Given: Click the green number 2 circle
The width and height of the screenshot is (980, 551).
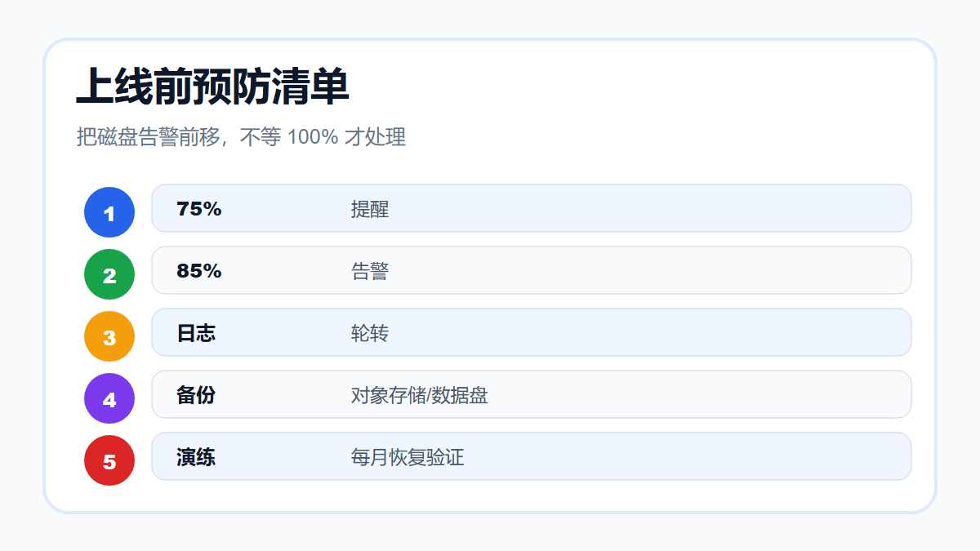Looking at the screenshot, I should 109,274.
